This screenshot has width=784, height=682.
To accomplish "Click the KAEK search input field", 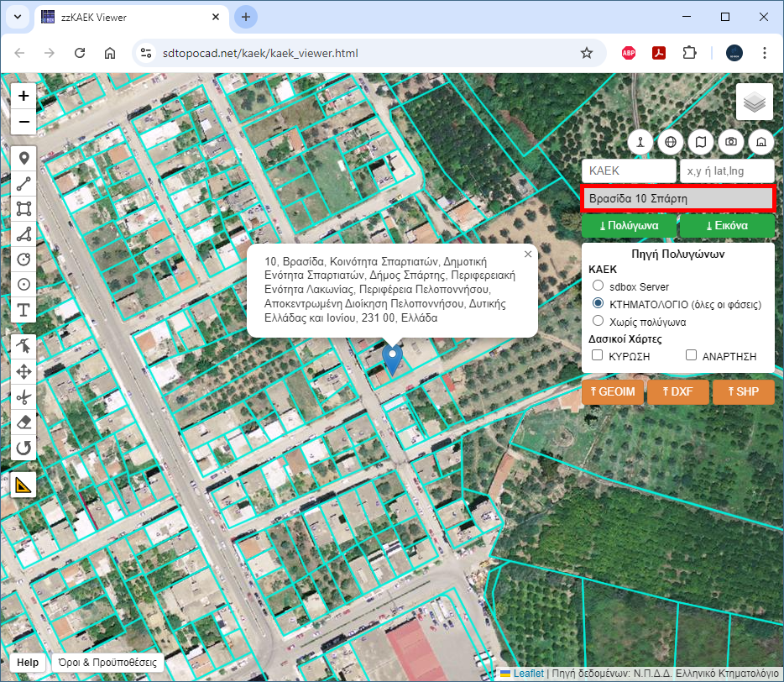I will pyautogui.click(x=628, y=170).
